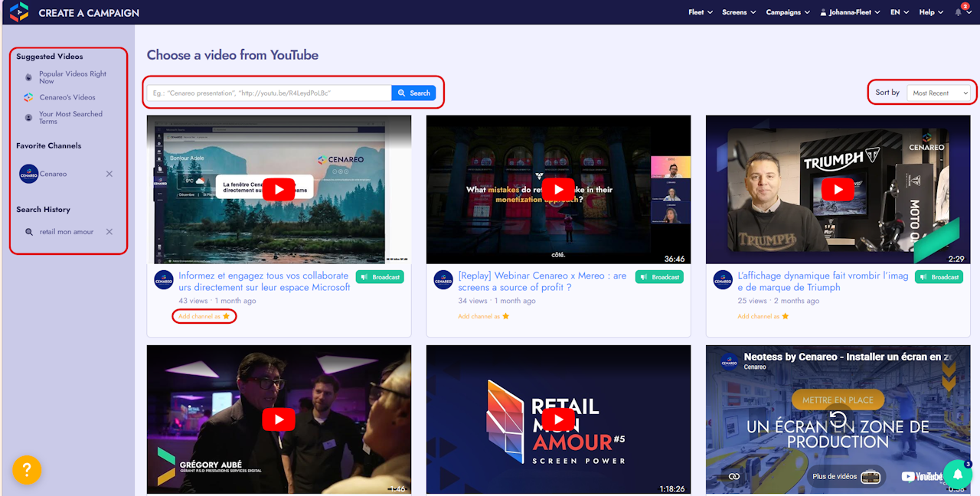Click the Popular Videos Right Now icon

[x=28, y=78]
